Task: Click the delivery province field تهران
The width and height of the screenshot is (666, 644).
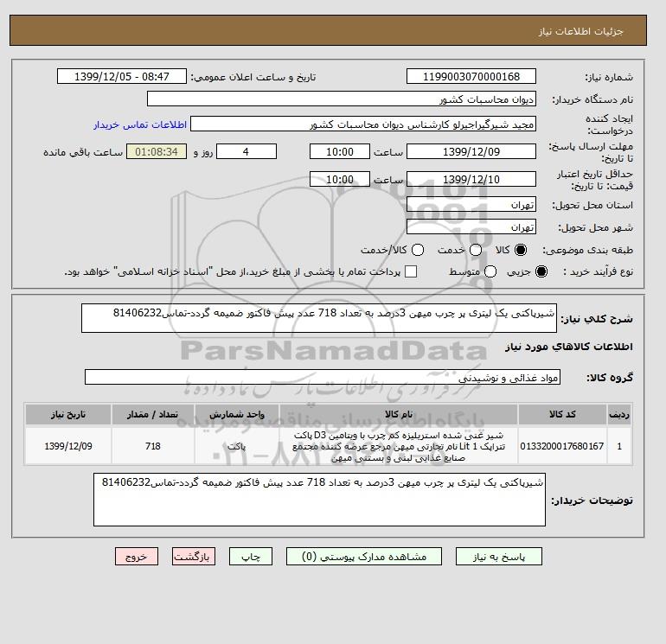Action: [471, 205]
